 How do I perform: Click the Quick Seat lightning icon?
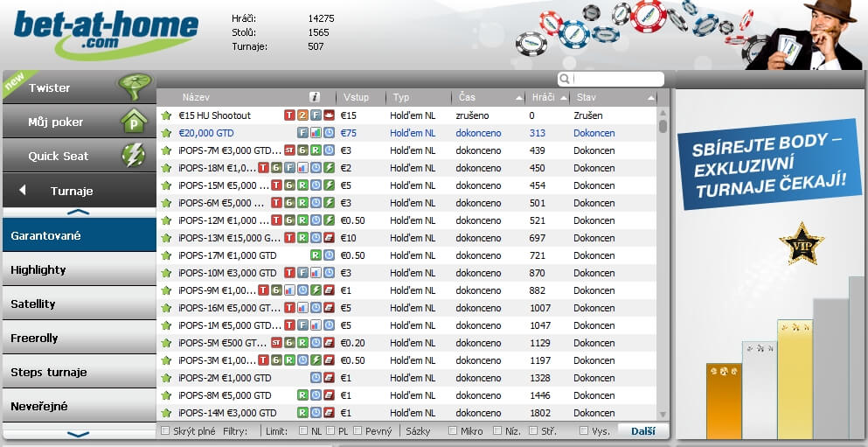[134, 156]
